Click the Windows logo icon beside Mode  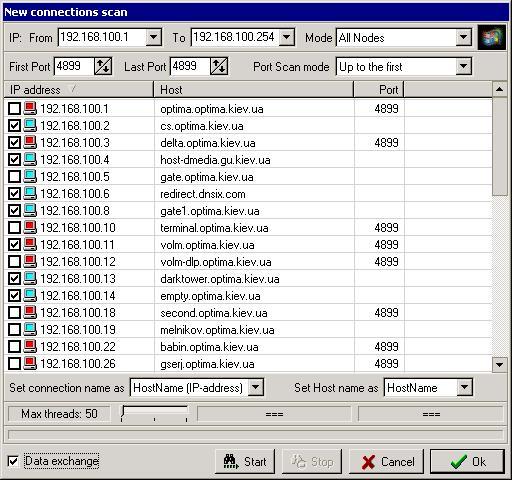491,38
